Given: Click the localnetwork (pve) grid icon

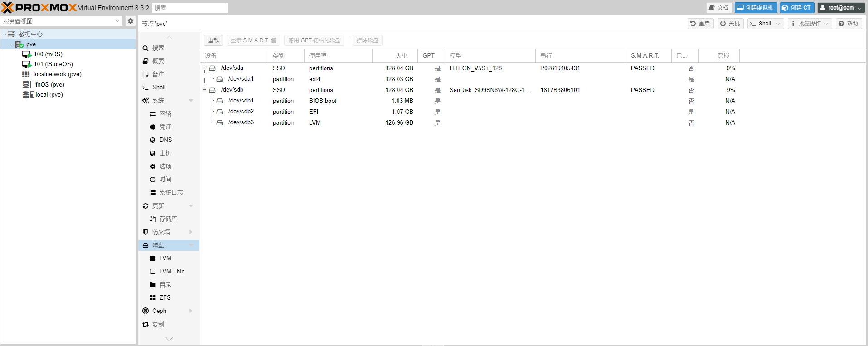Looking at the screenshot, I should point(26,74).
